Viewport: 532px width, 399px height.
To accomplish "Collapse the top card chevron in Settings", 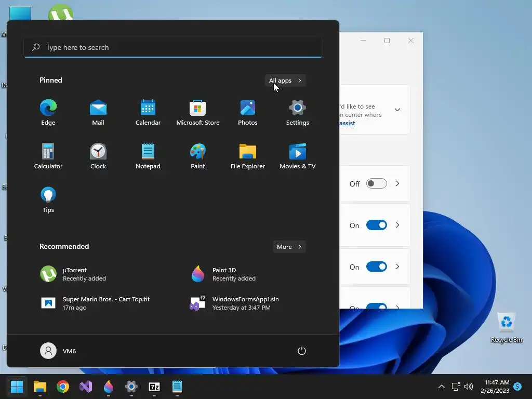I will (x=397, y=110).
